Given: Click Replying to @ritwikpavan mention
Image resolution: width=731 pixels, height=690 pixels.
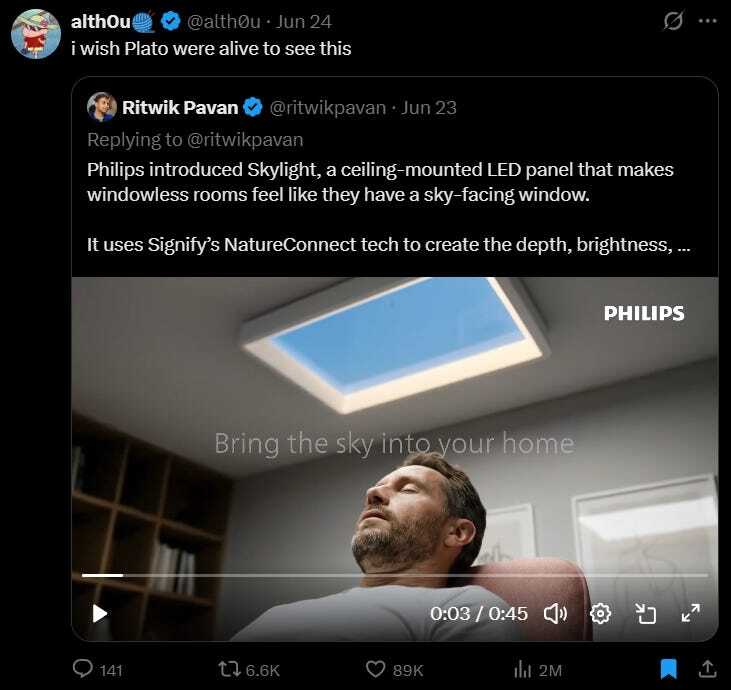Looking at the screenshot, I should 245,140.
